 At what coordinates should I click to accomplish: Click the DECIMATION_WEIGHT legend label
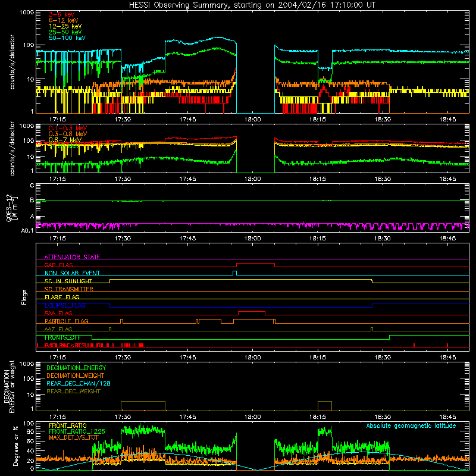[76, 376]
